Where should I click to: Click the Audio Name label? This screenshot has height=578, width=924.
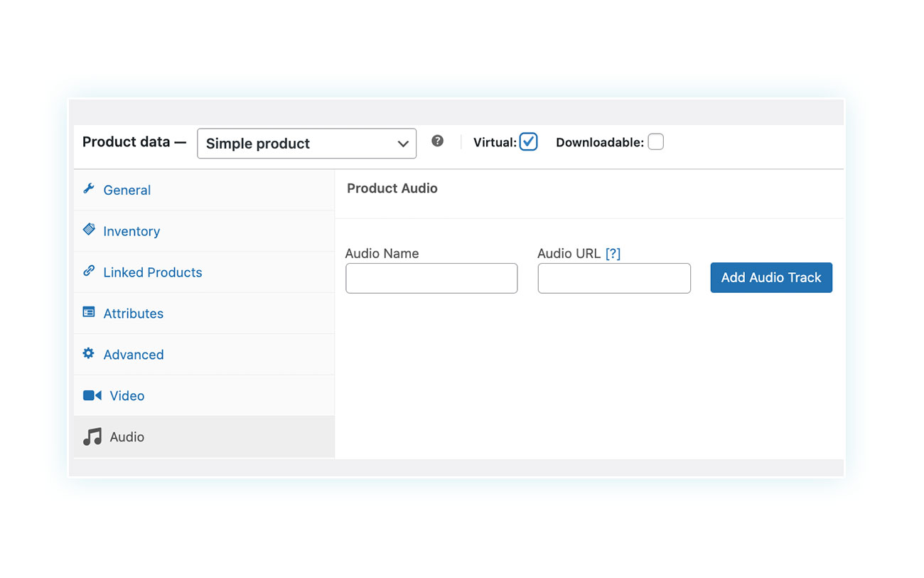click(x=382, y=253)
